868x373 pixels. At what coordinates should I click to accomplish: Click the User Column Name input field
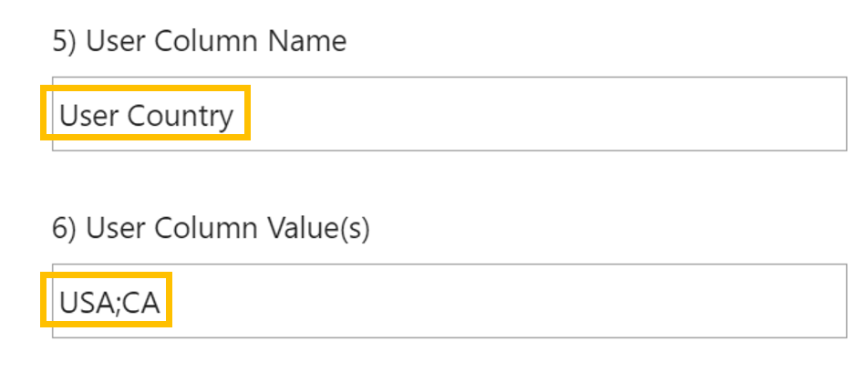click(x=547, y=114)
